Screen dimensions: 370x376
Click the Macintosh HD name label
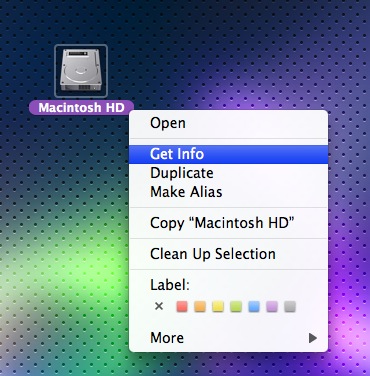pos(81,108)
